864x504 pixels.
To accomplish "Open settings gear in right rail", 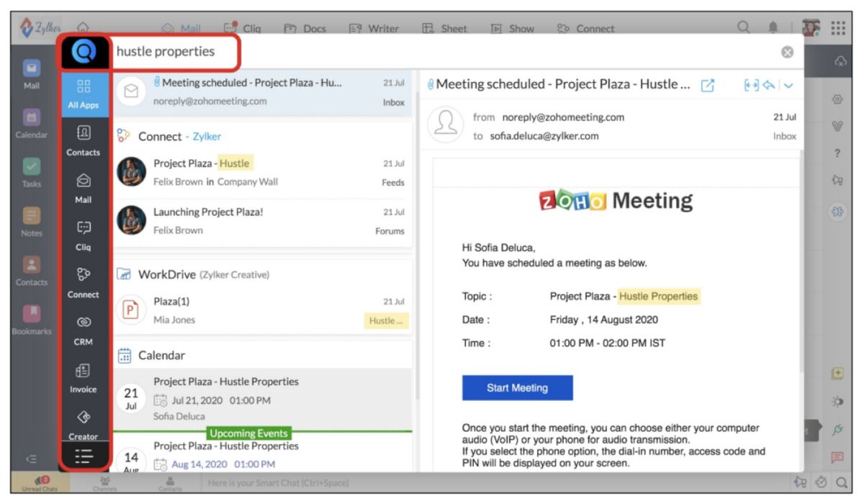I will pyautogui.click(x=837, y=99).
